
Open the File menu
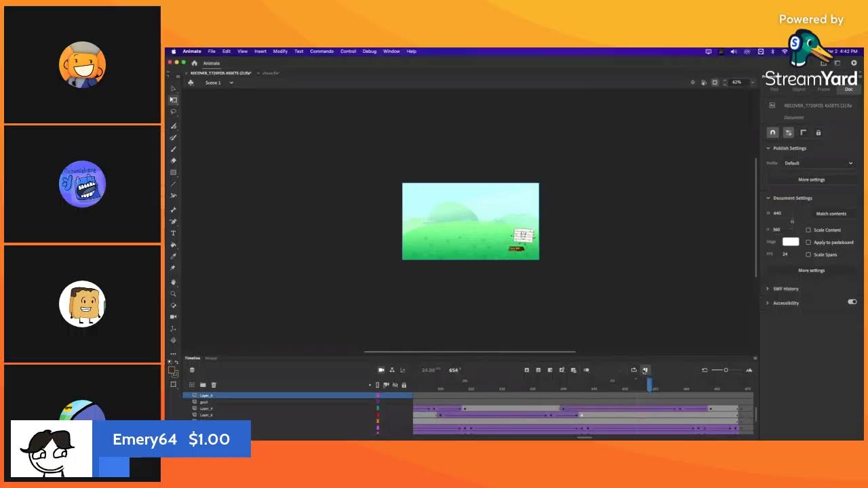tap(212, 52)
